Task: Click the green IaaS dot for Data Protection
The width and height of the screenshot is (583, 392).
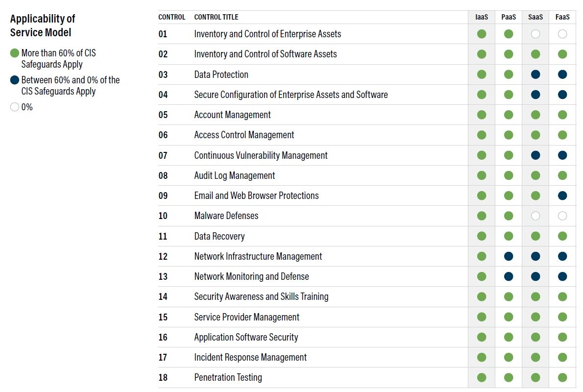Action: point(481,74)
